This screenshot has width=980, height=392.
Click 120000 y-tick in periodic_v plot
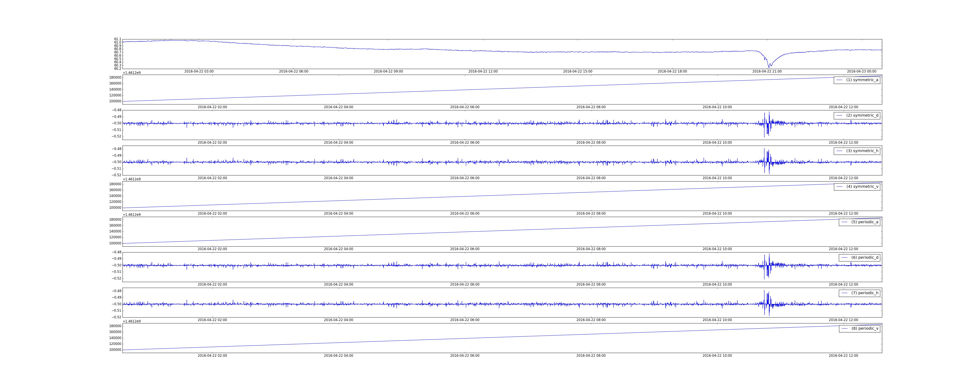(x=115, y=344)
